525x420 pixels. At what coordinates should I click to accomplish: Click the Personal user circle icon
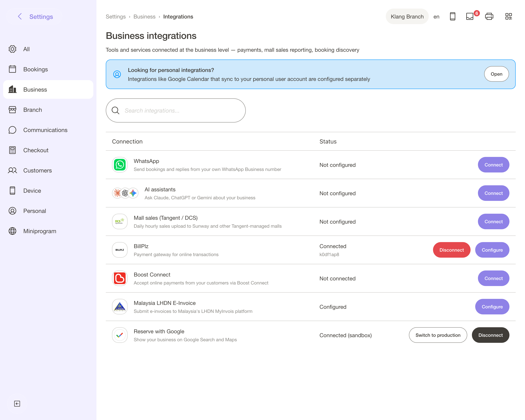pyautogui.click(x=12, y=211)
